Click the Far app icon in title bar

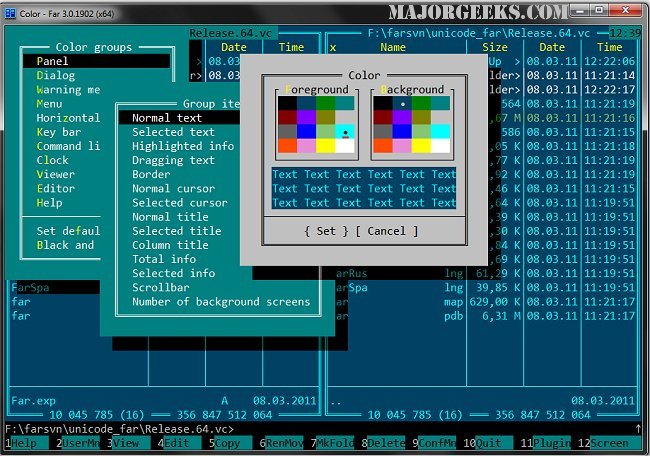tap(10, 13)
